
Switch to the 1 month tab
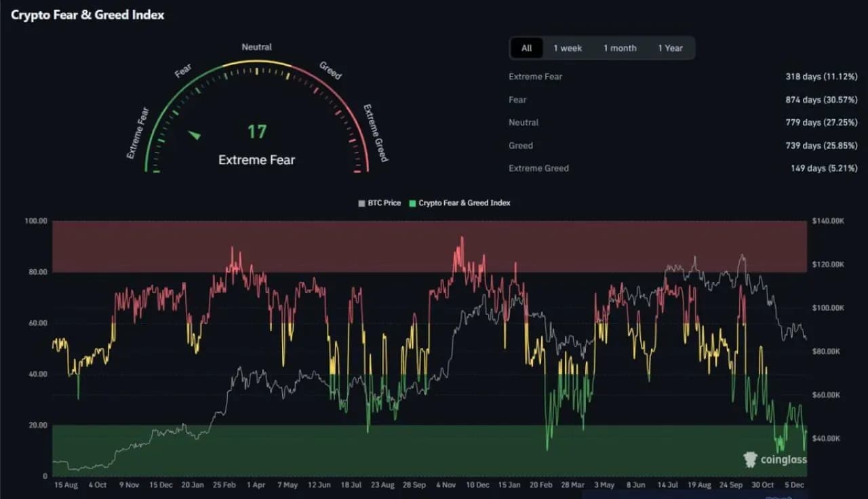tap(620, 48)
